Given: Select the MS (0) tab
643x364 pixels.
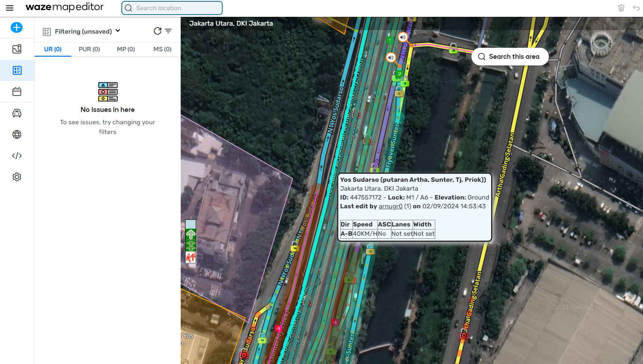Looking at the screenshot, I should pyautogui.click(x=162, y=49).
